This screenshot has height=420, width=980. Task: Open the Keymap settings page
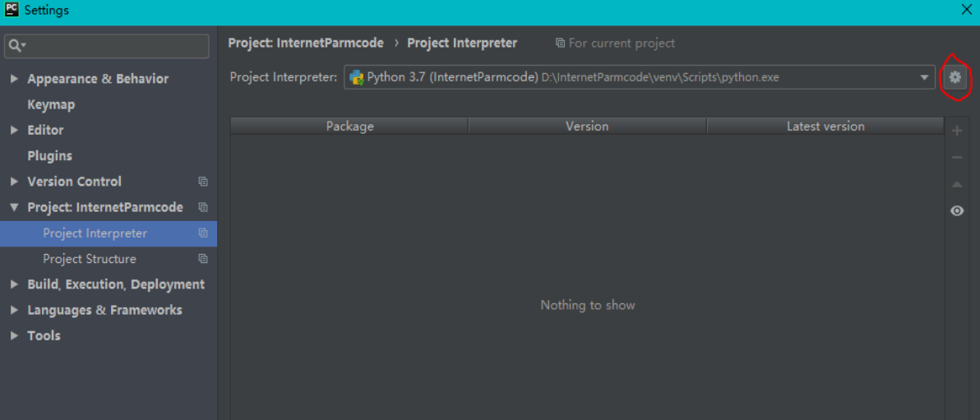coord(51,104)
